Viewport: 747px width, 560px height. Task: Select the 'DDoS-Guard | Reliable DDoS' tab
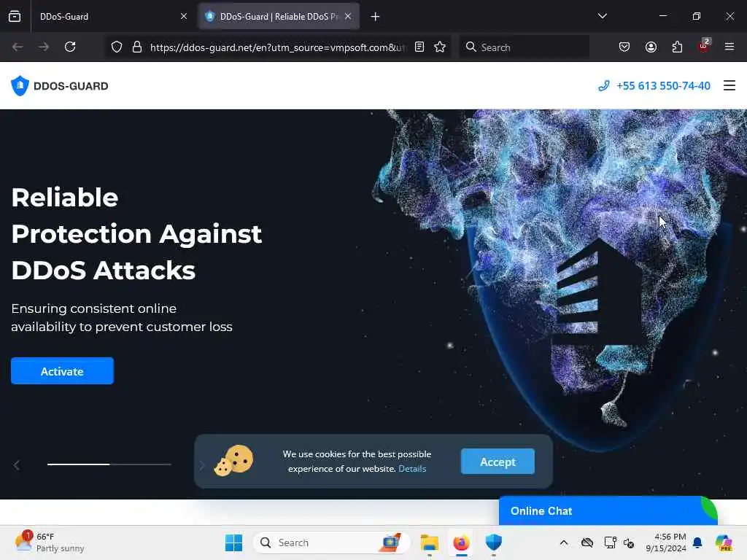click(x=279, y=16)
